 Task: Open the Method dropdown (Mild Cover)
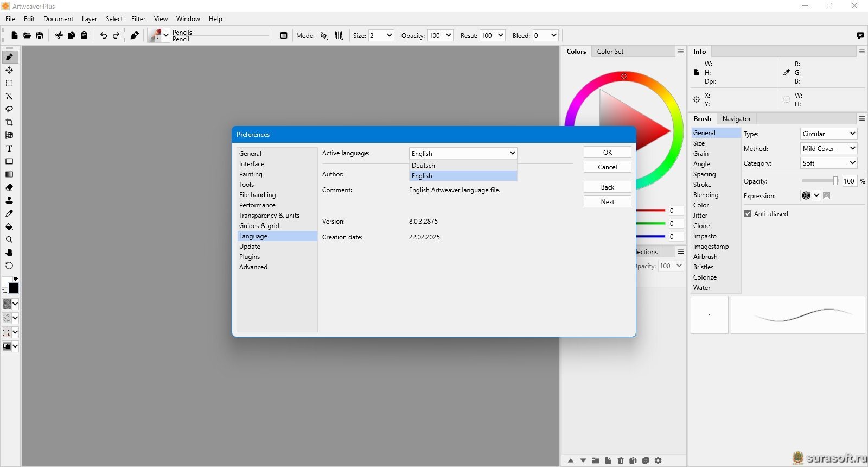click(828, 148)
